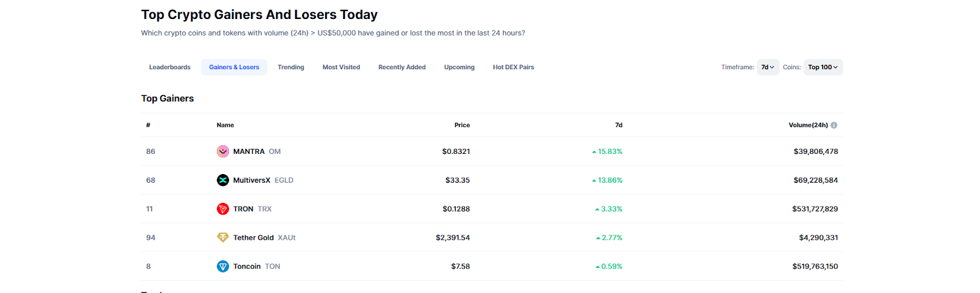Screen dimensions: 980x293
Task: Open the MANTRA OM coin link
Action: tap(249, 151)
